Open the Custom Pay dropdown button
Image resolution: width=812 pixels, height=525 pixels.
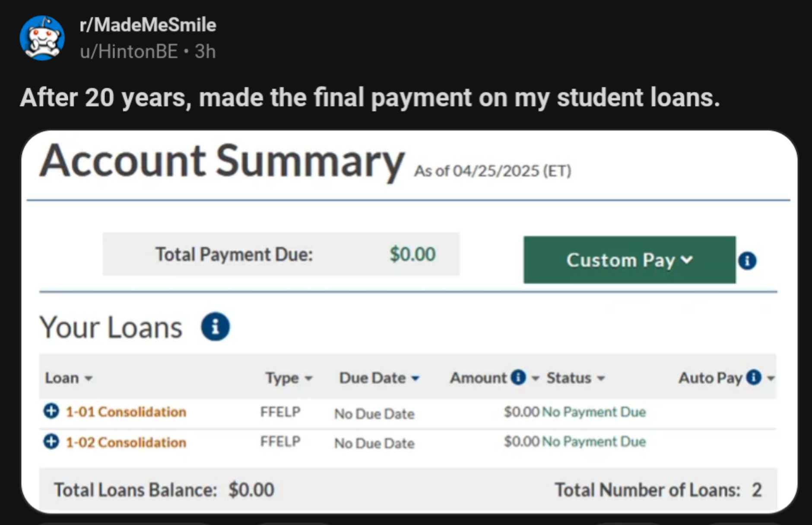629,260
